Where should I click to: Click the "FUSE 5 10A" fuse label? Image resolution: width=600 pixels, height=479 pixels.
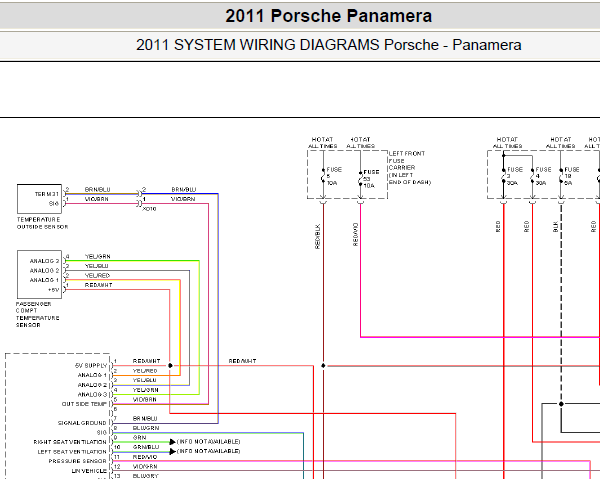click(x=333, y=176)
